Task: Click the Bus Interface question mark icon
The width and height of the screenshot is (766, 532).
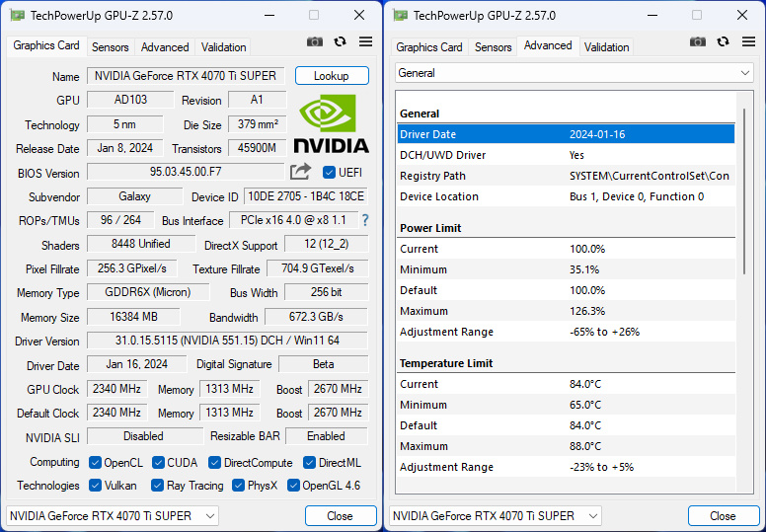Action: coord(365,220)
